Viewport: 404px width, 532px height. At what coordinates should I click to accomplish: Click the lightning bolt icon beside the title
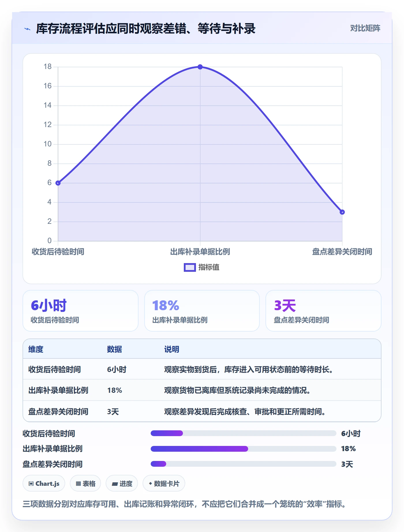pyautogui.click(x=27, y=29)
